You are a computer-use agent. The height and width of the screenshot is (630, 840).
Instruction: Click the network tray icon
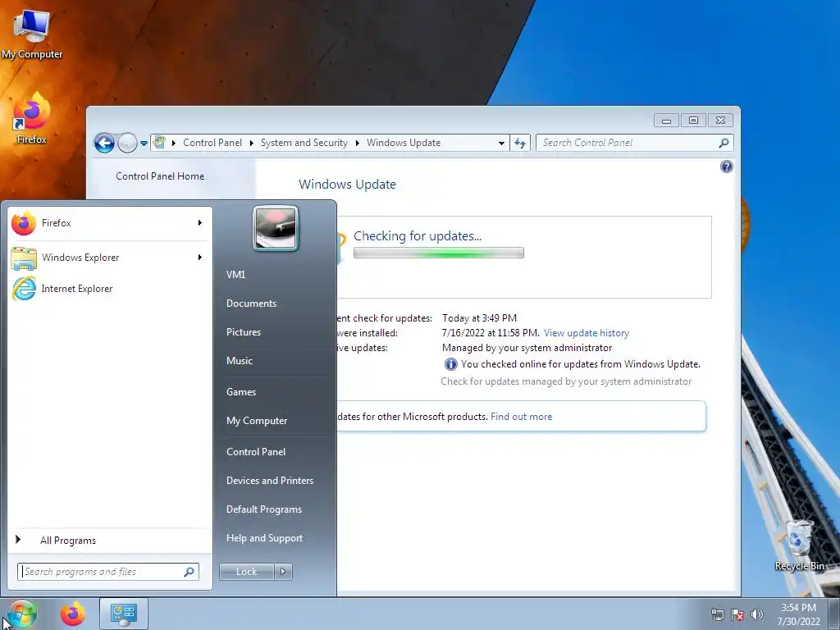click(x=717, y=614)
